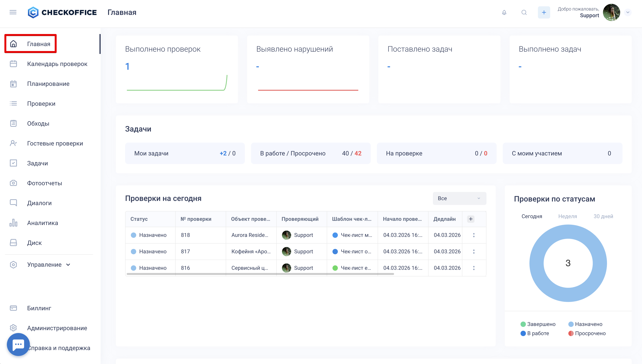This screenshot has width=642, height=364.
Task: Switch status chart to 30 дней
Action: pos(603,216)
